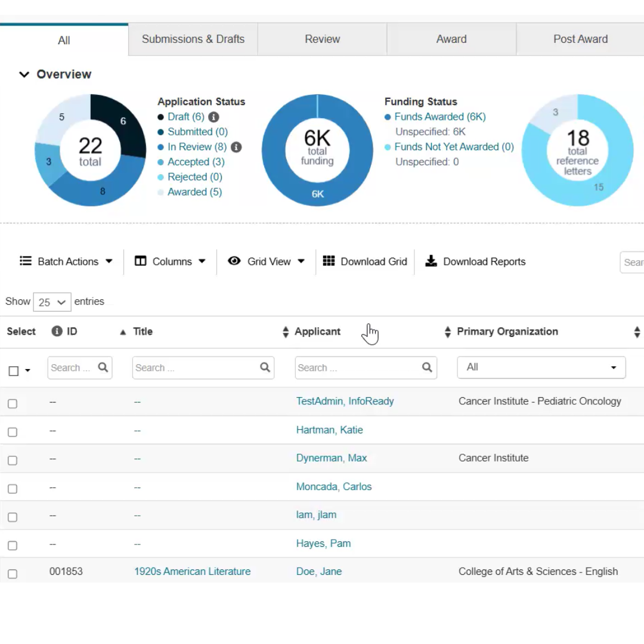The image size is (644, 644).
Task: Check the box for TestAdmin, InfoReady row
Action: pos(13,404)
